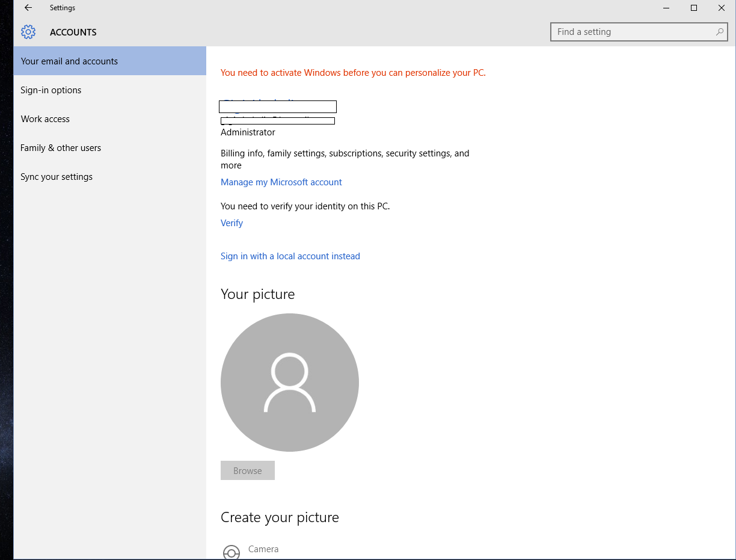Click the Settings gear icon

coord(28,32)
